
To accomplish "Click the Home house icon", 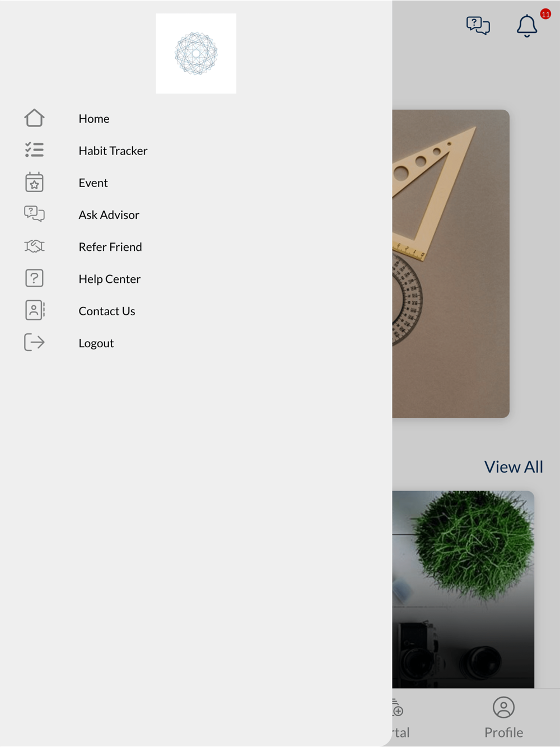I will coord(34,118).
